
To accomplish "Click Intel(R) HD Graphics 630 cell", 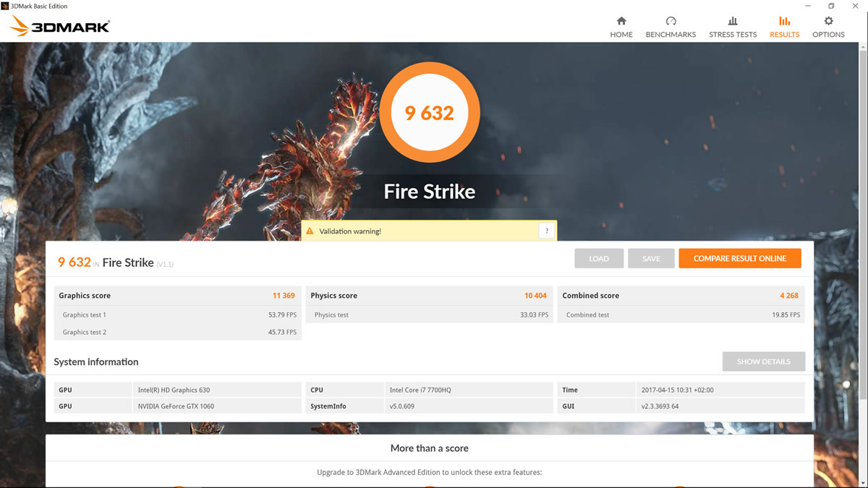I will pos(217,390).
